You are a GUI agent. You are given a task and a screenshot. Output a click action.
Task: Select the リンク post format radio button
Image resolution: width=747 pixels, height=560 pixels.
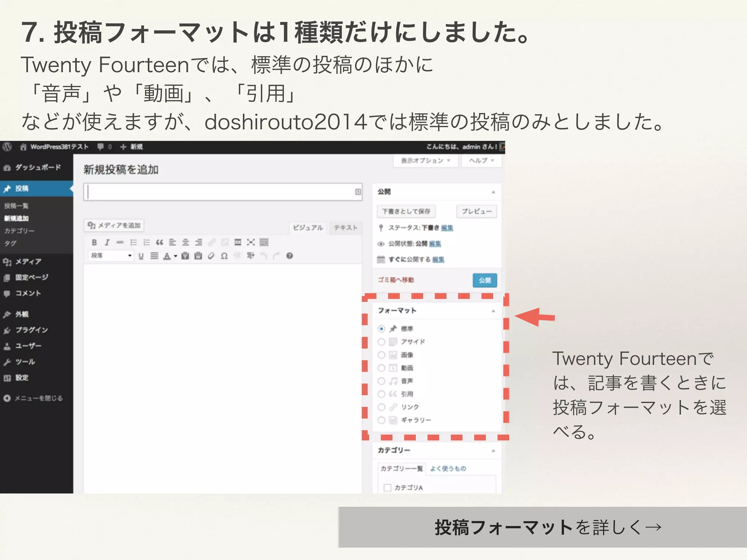[382, 407]
